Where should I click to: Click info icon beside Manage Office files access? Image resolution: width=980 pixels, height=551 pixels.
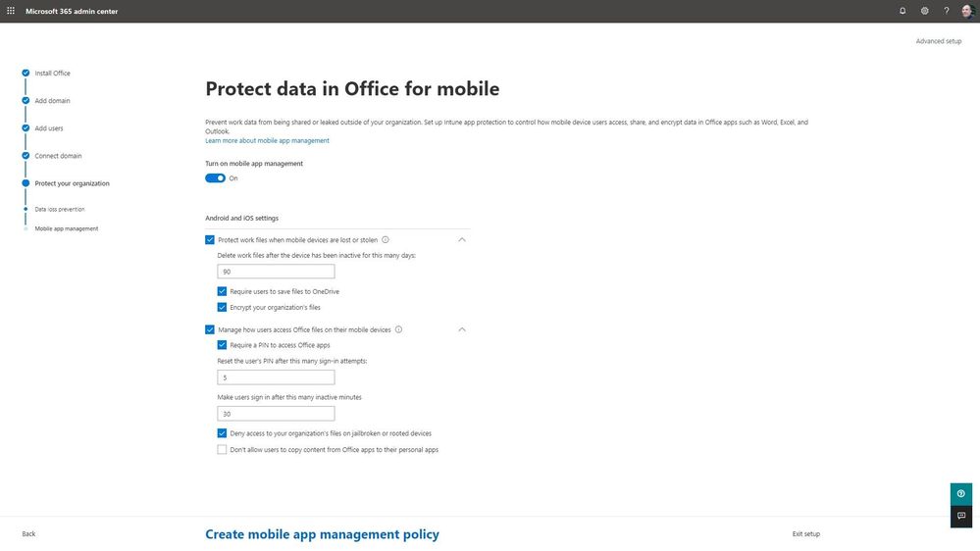(398, 330)
